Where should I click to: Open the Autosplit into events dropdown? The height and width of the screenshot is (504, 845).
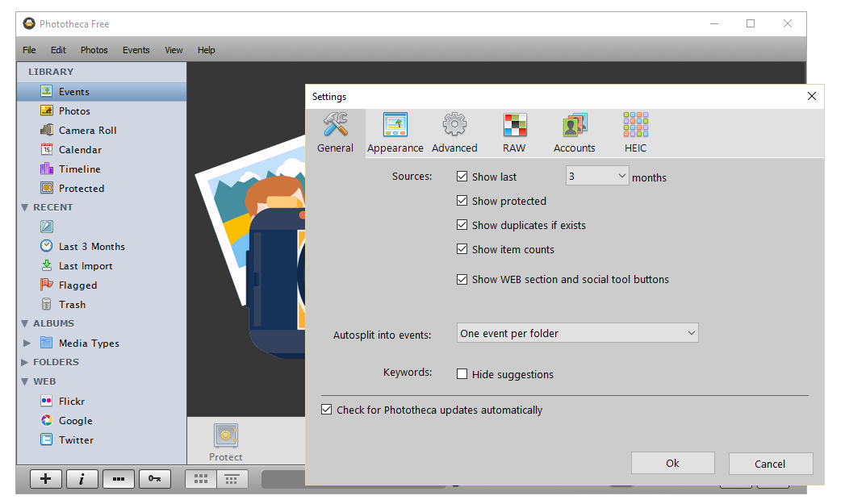pos(577,333)
